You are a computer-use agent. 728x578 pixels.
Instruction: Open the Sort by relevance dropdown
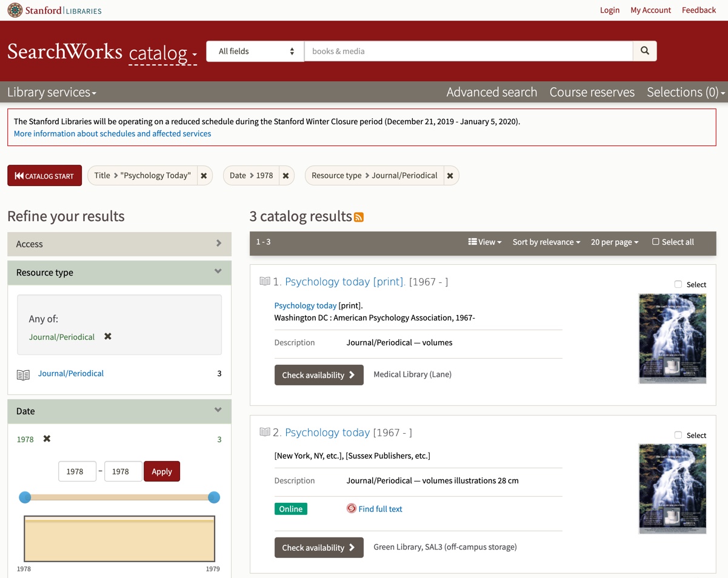coord(546,242)
